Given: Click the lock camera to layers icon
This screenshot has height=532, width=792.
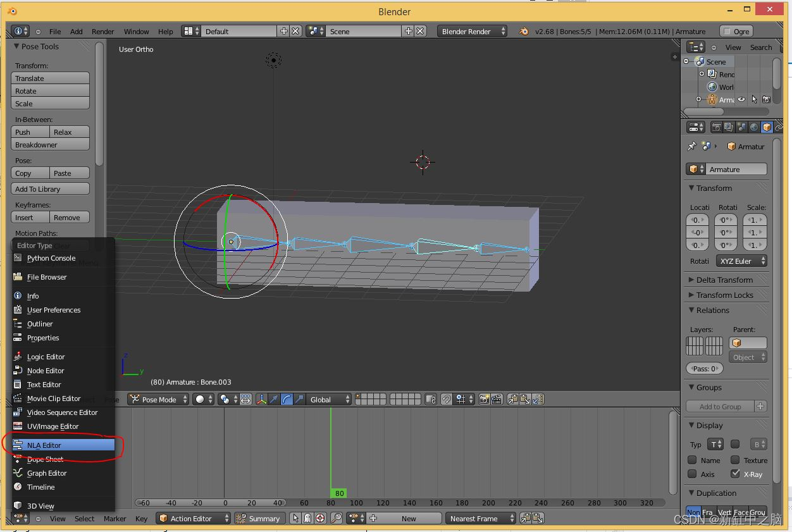Looking at the screenshot, I should click(431, 399).
